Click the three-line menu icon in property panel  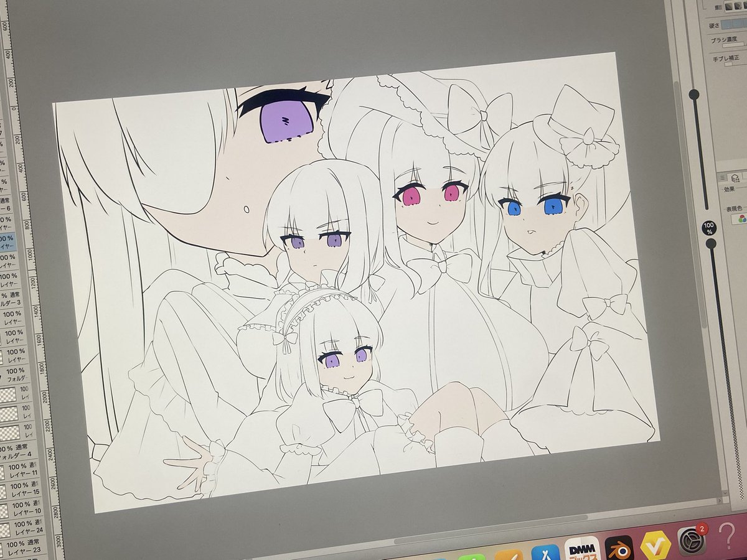coord(723,177)
